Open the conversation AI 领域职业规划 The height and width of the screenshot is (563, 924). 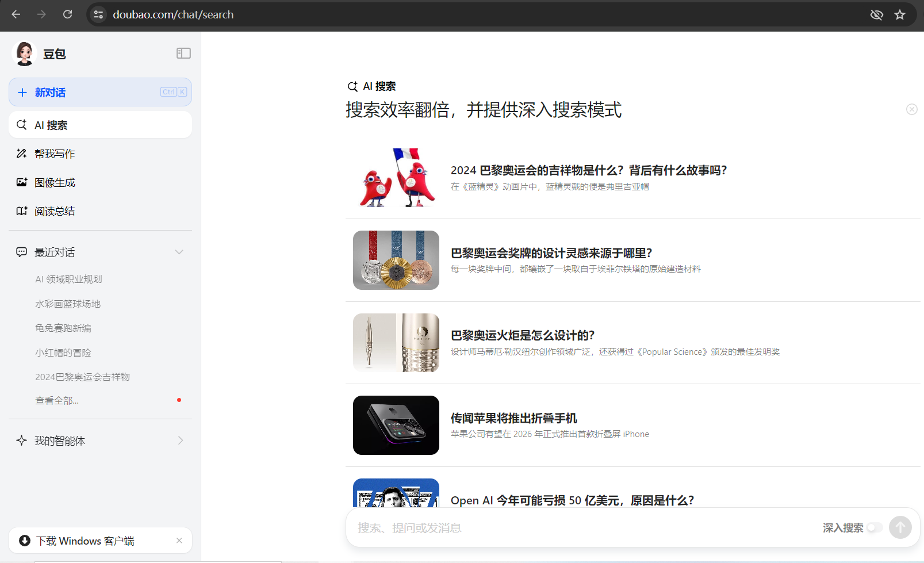pos(68,279)
